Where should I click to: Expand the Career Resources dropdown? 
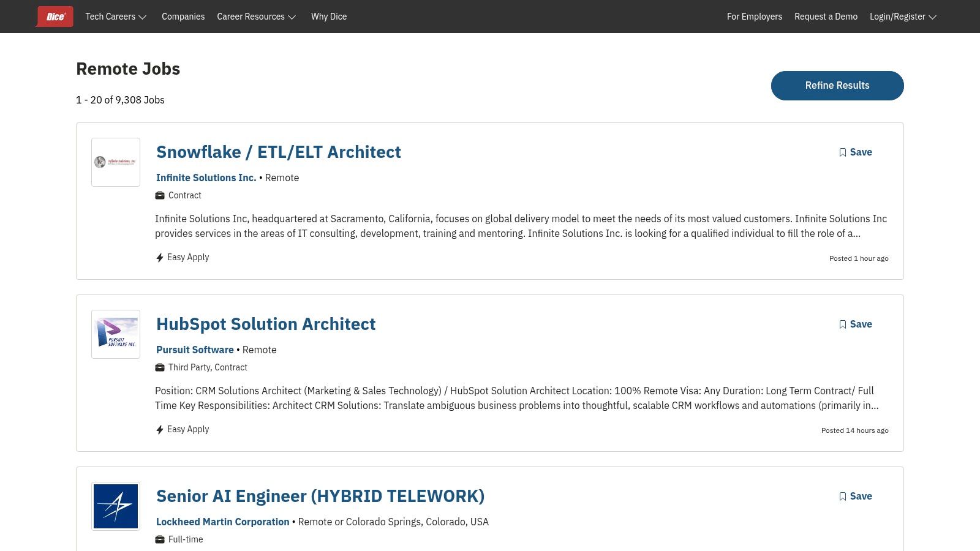[x=257, y=17]
